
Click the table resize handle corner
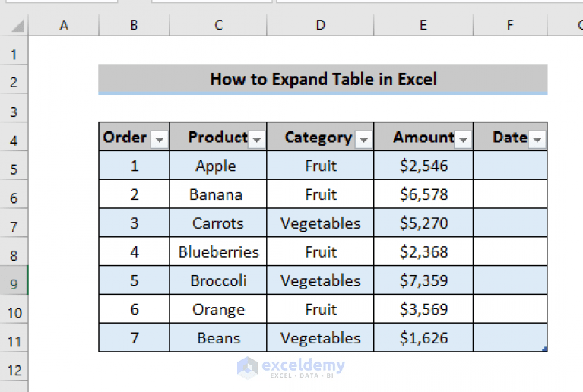coord(545,349)
